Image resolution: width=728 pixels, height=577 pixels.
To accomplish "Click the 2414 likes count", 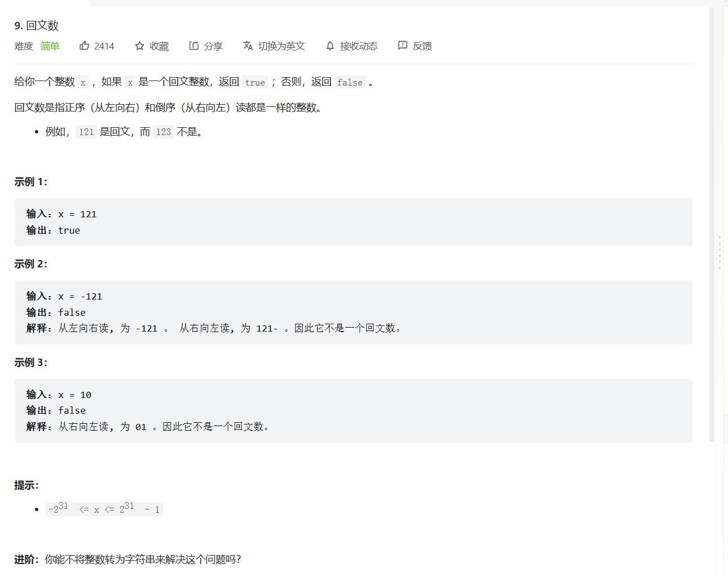I will 104,46.
